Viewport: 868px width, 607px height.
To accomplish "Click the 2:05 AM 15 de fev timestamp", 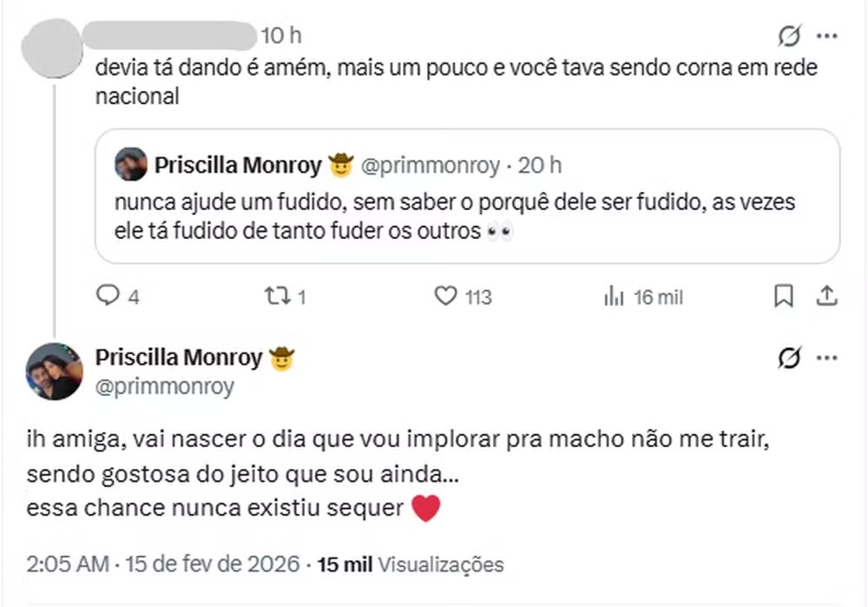I will pos(163,564).
